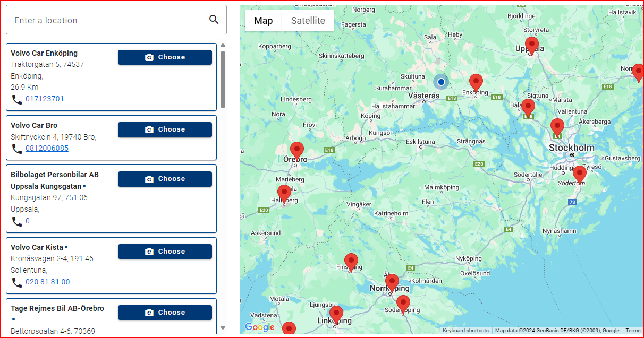This screenshot has height=338, width=644.
Task: Click the dealer list scroll down arrow
Action: tap(223, 328)
